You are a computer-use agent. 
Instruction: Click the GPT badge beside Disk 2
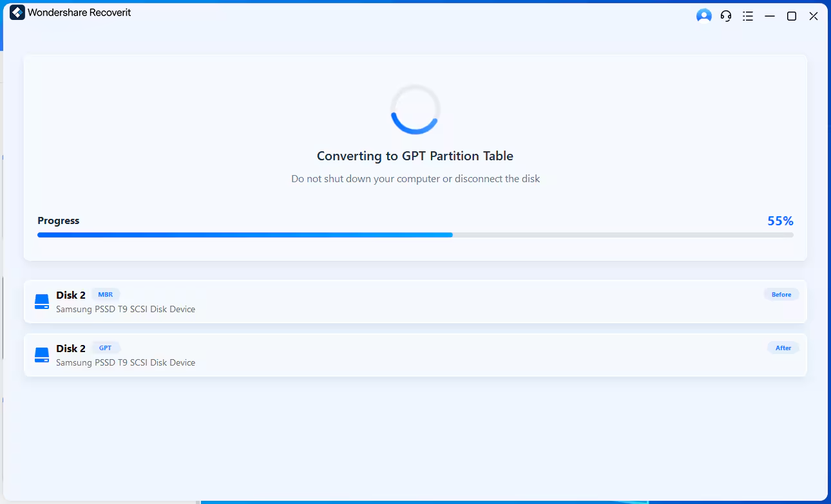(x=105, y=348)
